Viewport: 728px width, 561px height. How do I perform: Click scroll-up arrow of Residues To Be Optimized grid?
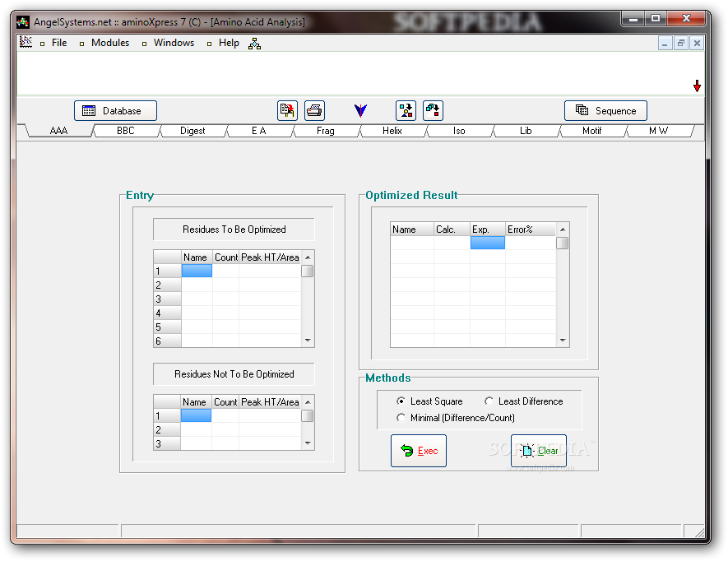308,257
